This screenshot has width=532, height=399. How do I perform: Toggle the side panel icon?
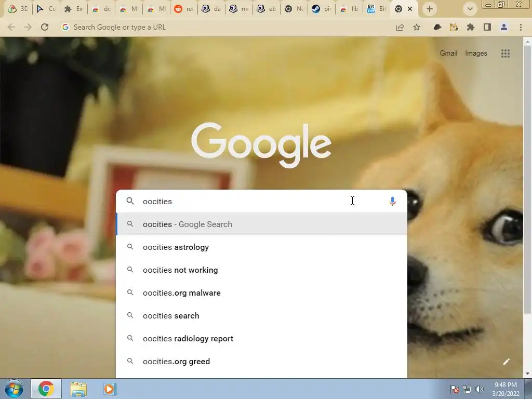point(487,27)
